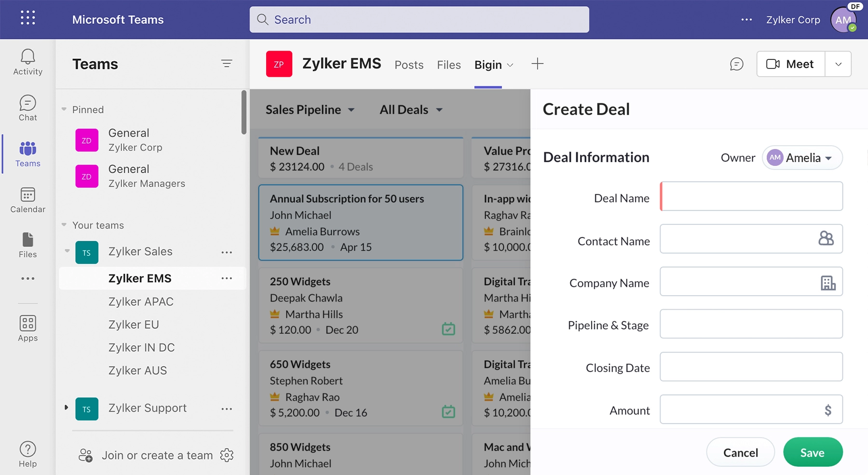The width and height of the screenshot is (868, 475).
Task: Open the 850 Widgets deal card
Action: [361, 454]
